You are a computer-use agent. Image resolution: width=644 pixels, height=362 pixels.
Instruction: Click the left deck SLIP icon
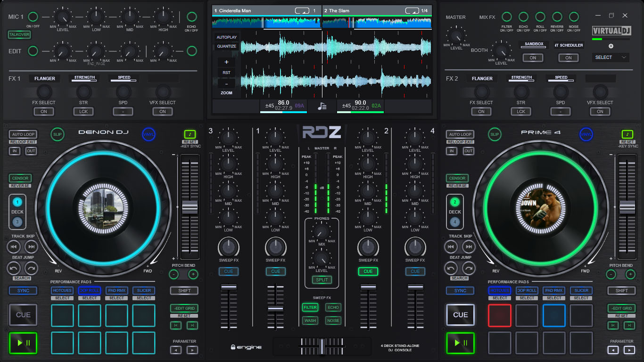click(58, 134)
